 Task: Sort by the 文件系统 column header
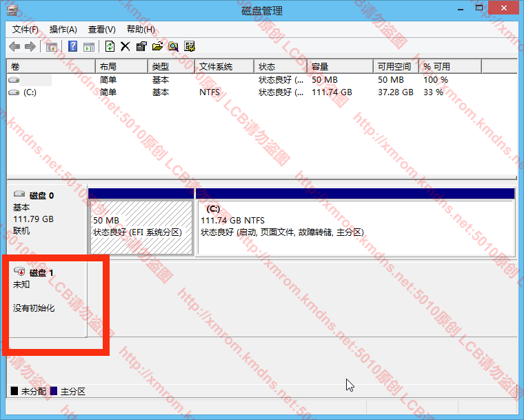(216, 67)
